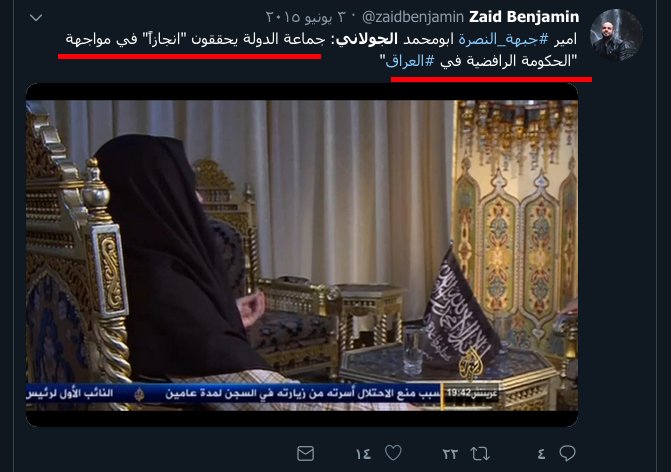Open the @zaidbenjamin handle link
This screenshot has width=671, height=472.
point(413,18)
